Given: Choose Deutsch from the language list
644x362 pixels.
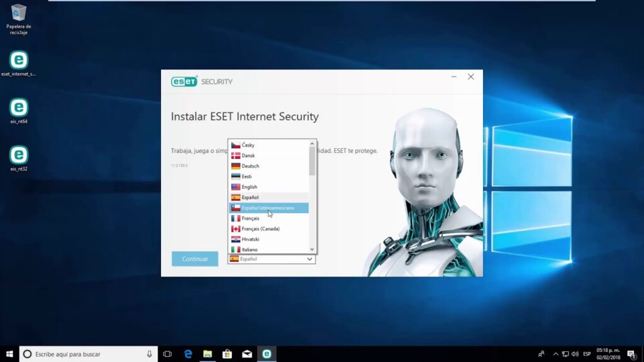Looking at the screenshot, I should (269, 166).
